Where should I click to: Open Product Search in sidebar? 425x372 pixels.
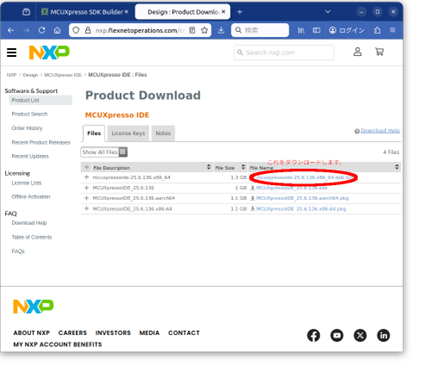pyautogui.click(x=30, y=114)
